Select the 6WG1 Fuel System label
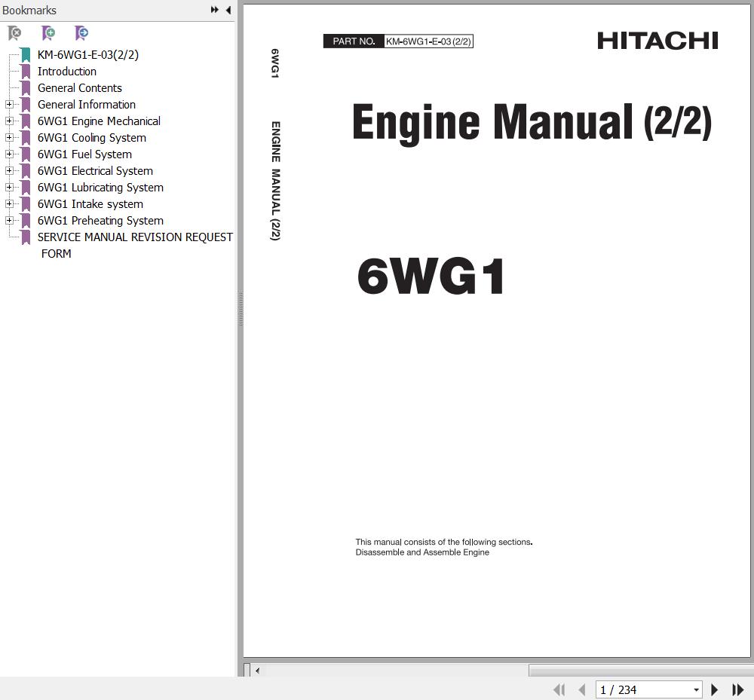 click(84, 154)
